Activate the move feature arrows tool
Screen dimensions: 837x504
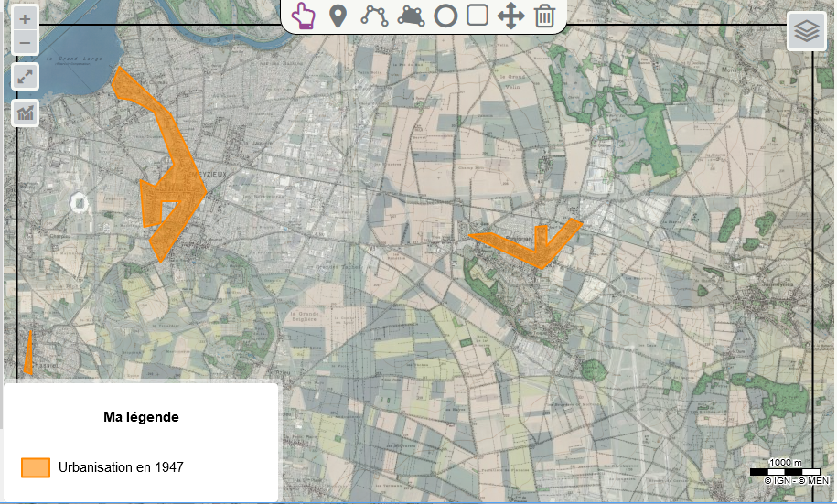pos(510,16)
